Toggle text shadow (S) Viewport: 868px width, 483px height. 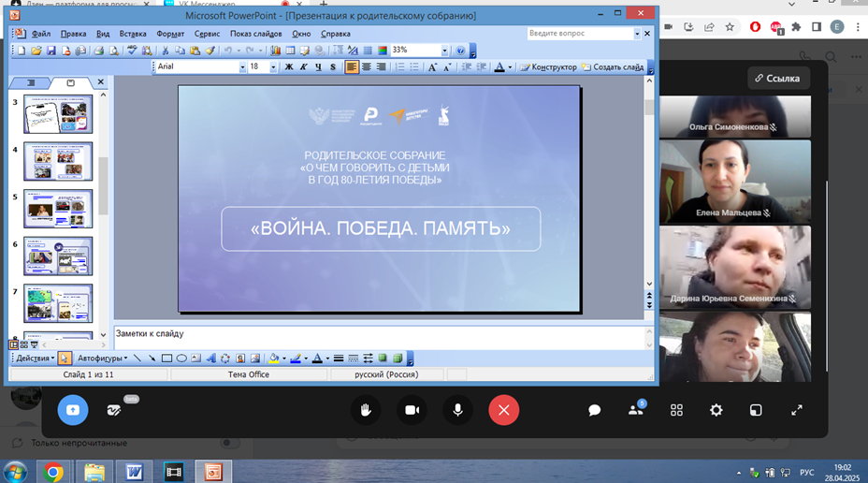pos(333,67)
